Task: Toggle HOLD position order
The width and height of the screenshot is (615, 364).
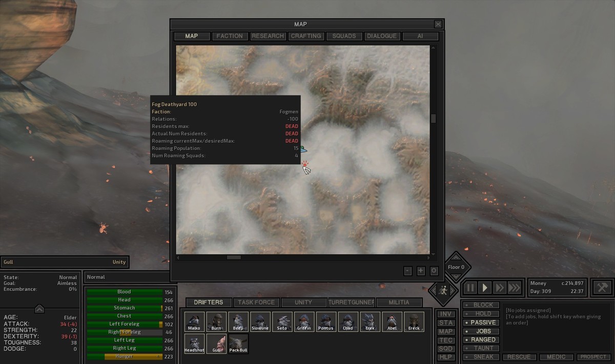Action: coord(480,314)
